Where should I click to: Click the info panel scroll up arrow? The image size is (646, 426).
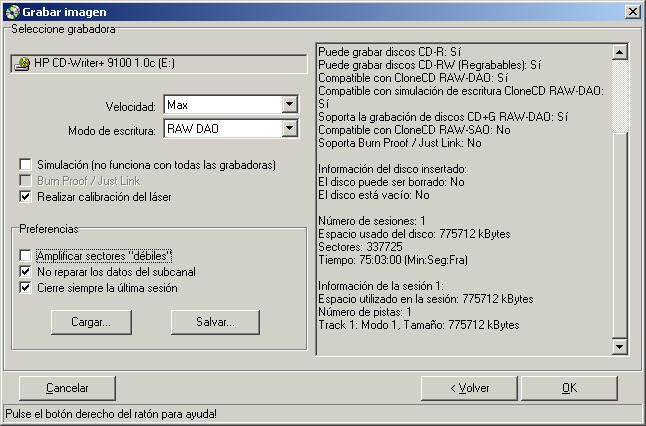[619, 52]
